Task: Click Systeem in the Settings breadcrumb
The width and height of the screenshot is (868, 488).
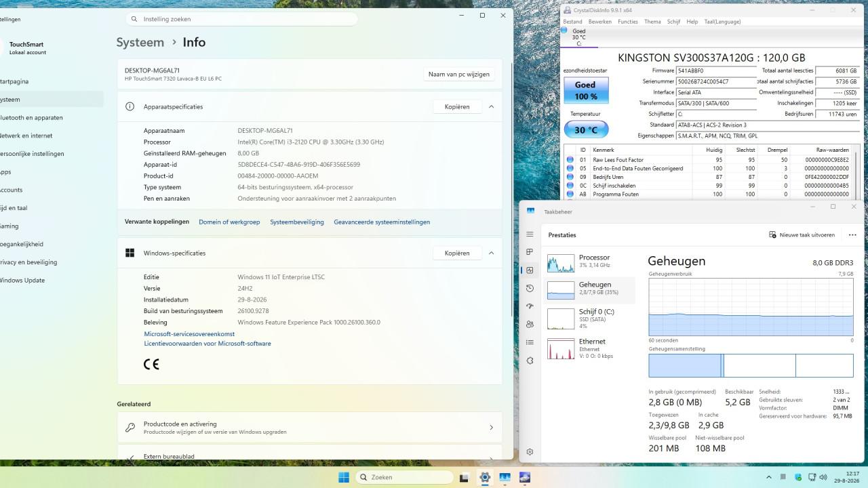Action: [140, 42]
